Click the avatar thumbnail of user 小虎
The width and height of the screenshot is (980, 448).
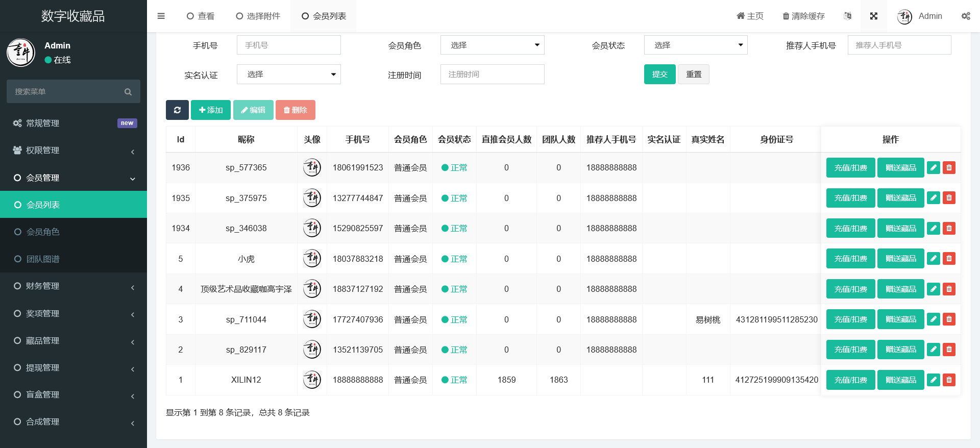[312, 259]
